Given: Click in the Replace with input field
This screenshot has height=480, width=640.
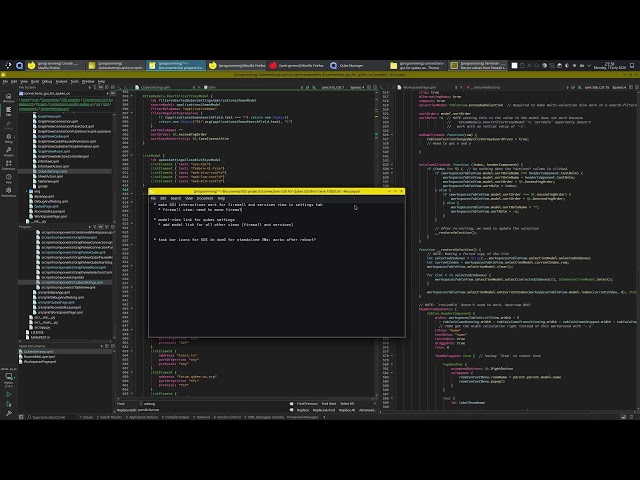Looking at the screenshot, I should (x=212, y=410).
